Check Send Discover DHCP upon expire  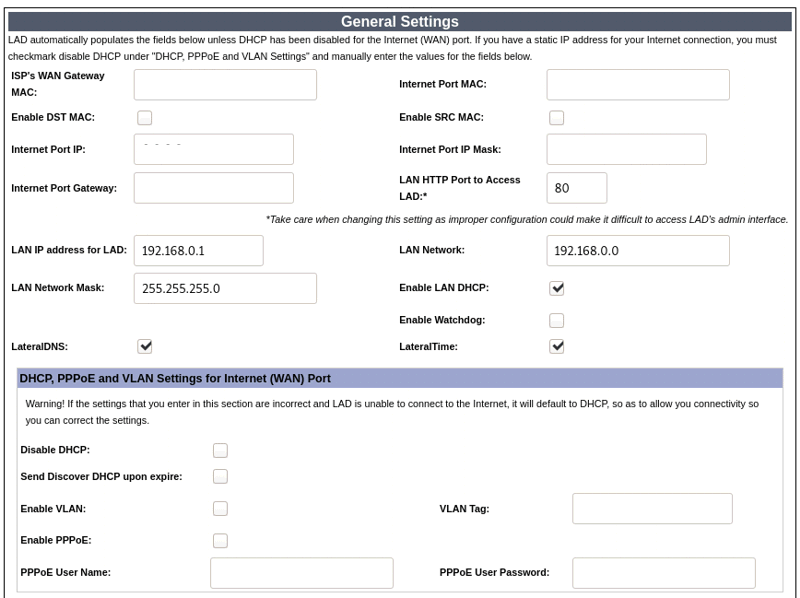coord(220,477)
